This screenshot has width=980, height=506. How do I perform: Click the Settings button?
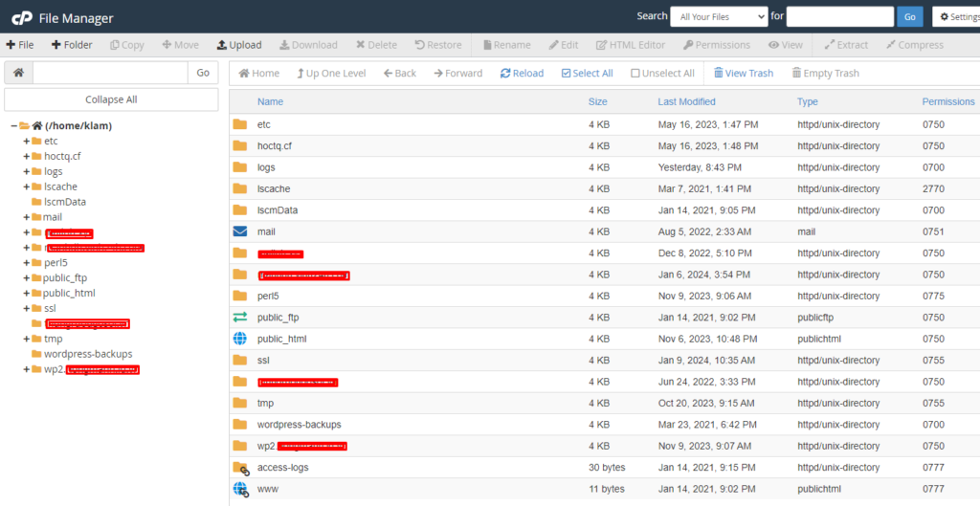957,17
